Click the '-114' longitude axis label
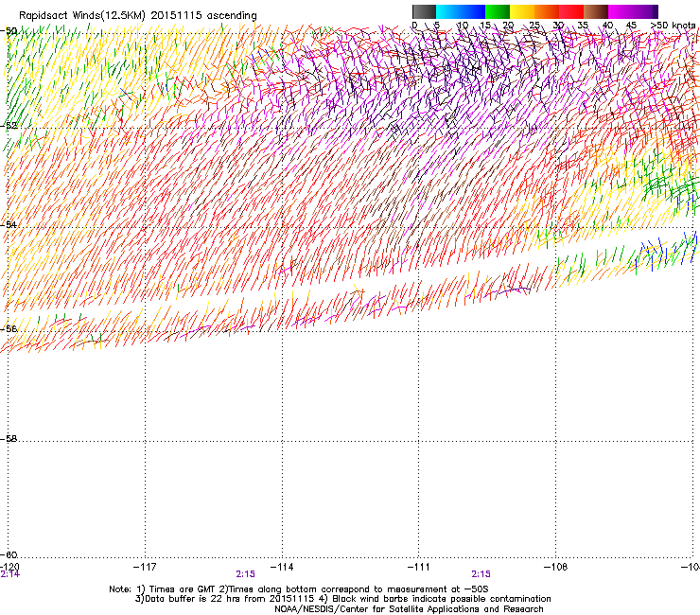 click(x=282, y=567)
